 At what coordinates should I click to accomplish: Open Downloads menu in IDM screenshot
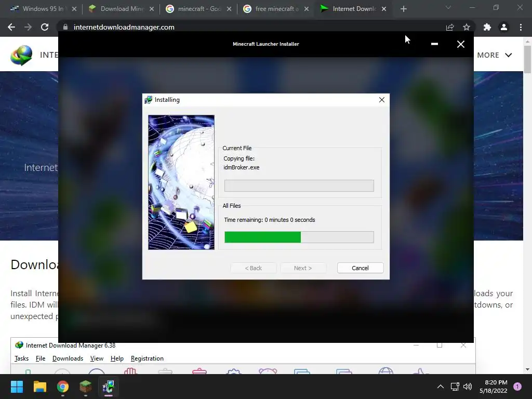[68, 358]
